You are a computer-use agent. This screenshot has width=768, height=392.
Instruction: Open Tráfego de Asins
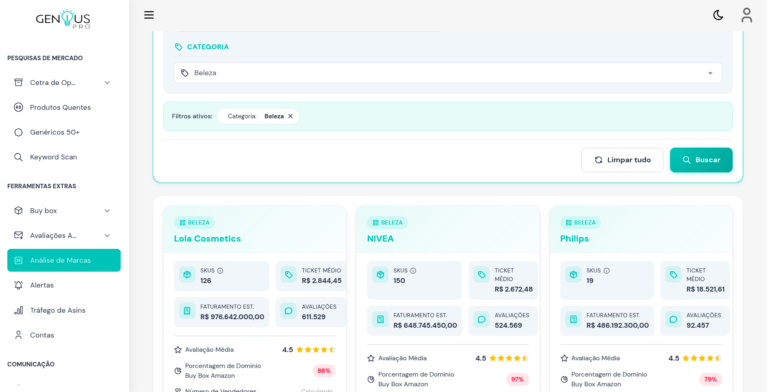[64, 310]
